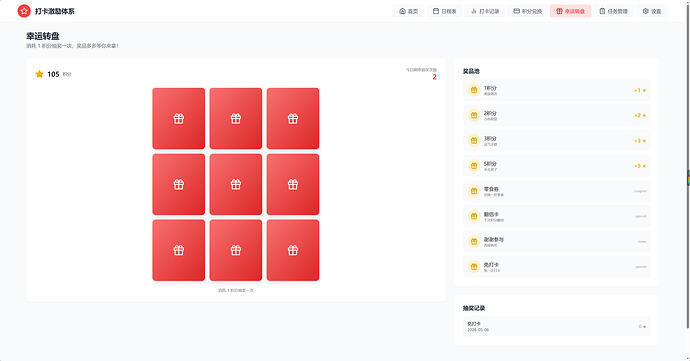
Task: Flip the bottom-right gift card
Action: point(293,250)
